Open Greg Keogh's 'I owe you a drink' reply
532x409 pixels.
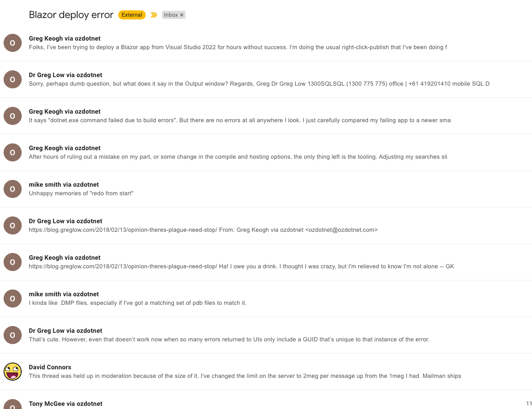pyautogui.click(x=266, y=262)
